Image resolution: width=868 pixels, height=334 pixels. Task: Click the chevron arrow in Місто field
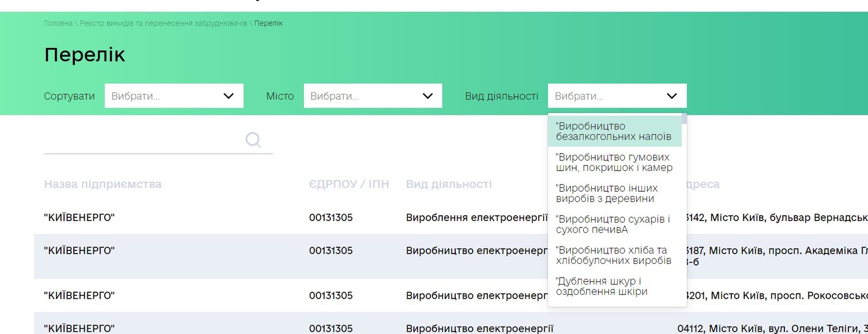427,96
